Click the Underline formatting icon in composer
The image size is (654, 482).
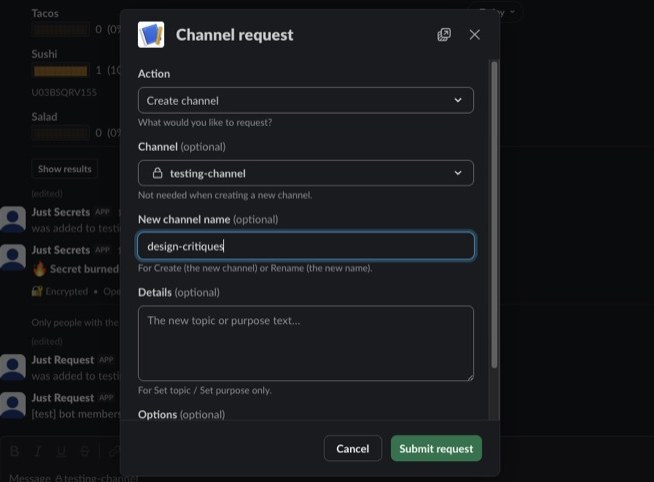[x=61, y=451]
